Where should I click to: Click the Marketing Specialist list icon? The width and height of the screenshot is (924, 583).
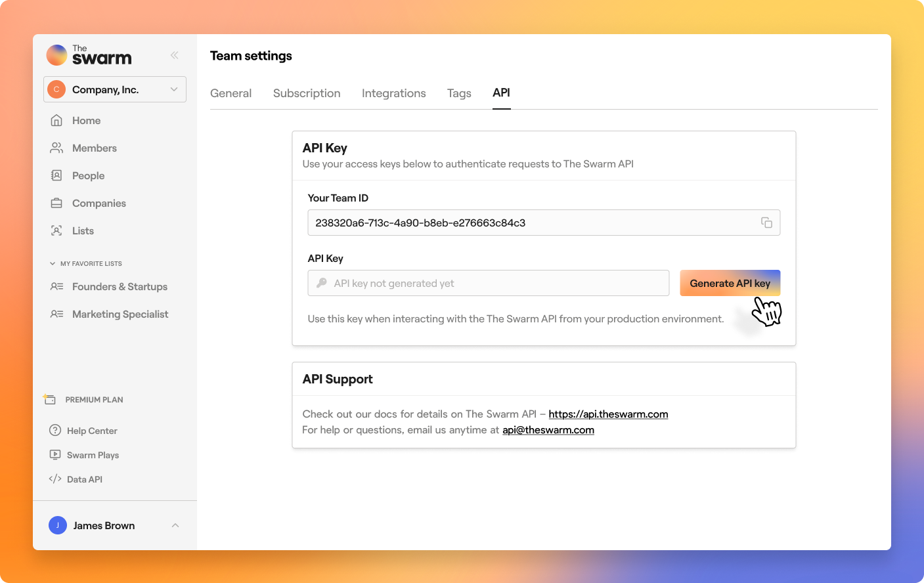pos(56,314)
